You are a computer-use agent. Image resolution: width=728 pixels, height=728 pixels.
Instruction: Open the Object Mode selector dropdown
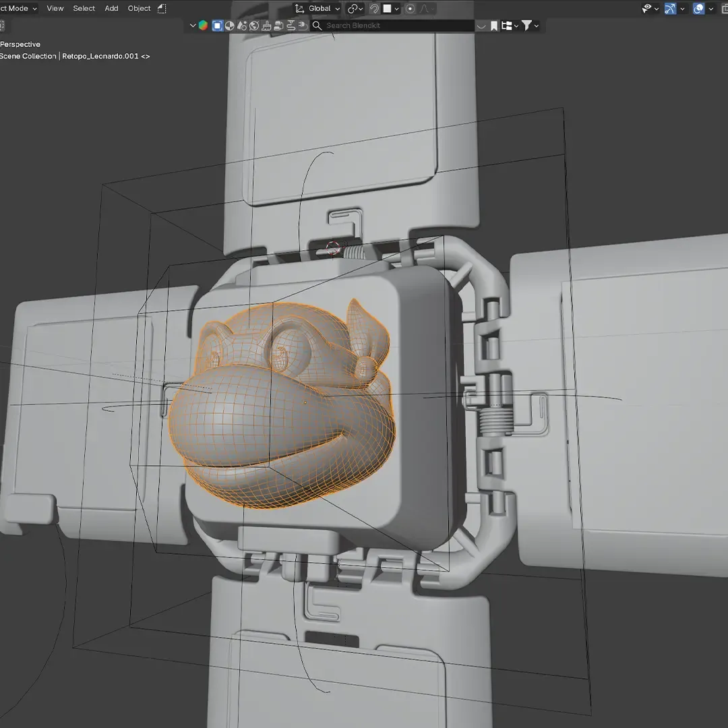coord(19,8)
